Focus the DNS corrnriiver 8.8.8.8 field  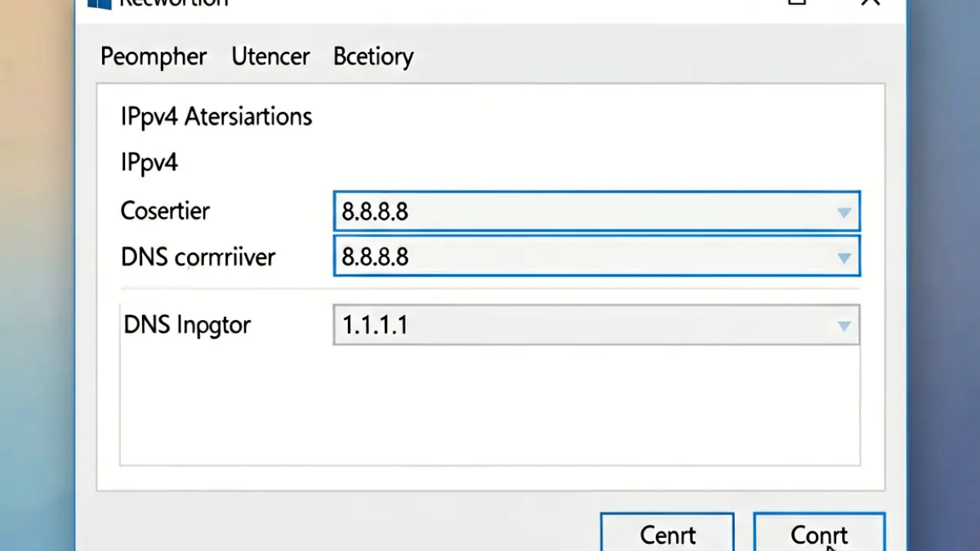596,256
